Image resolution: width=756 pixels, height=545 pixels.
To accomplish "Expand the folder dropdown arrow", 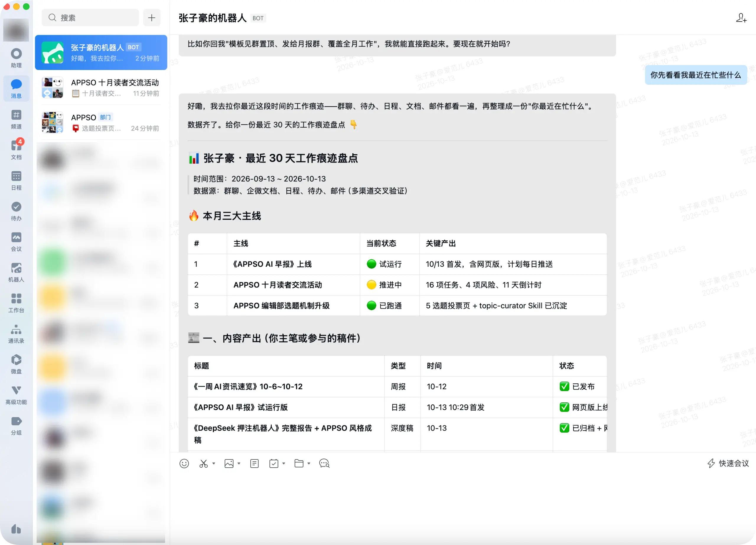I will tap(309, 463).
